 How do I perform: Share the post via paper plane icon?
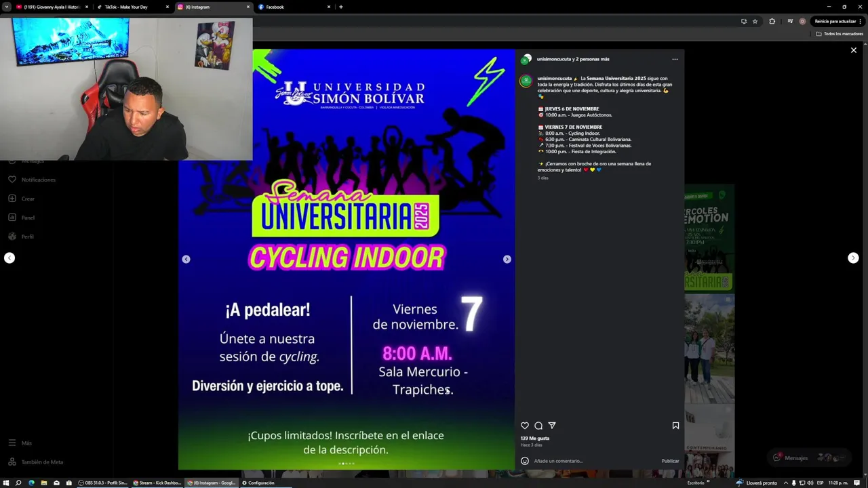click(x=552, y=426)
